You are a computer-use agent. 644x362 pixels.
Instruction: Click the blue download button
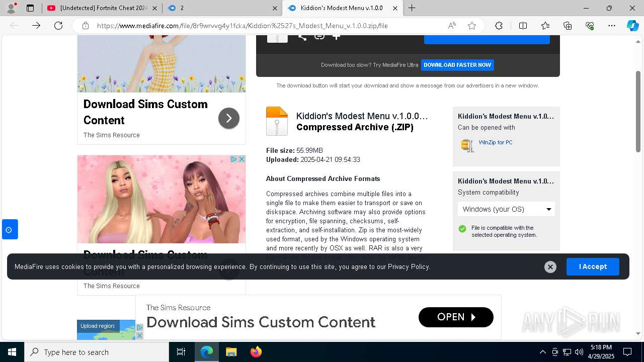click(x=487, y=39)
